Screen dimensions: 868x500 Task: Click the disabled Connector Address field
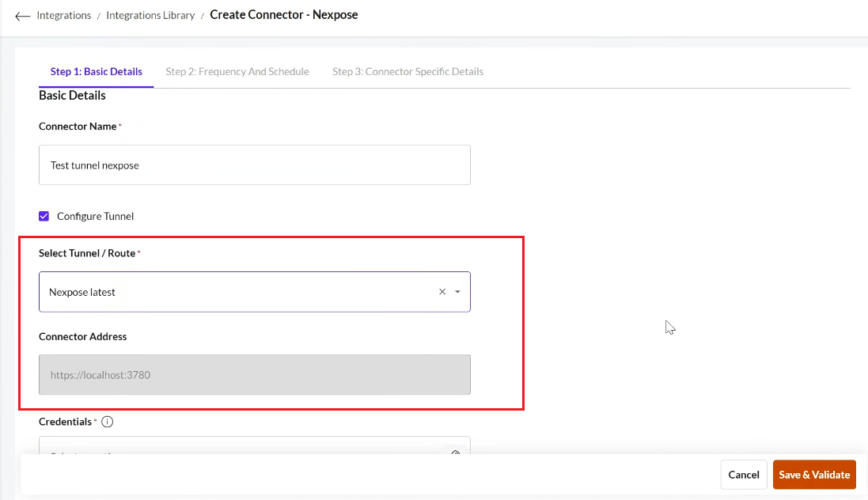pos(255,375)
